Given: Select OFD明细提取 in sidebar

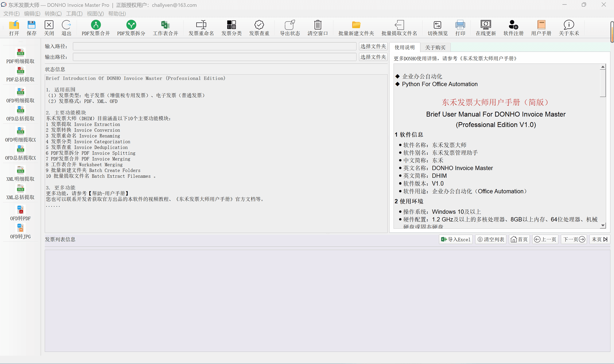Looking at the screenshot, I should pyautogui.click(x=20, y=95).
